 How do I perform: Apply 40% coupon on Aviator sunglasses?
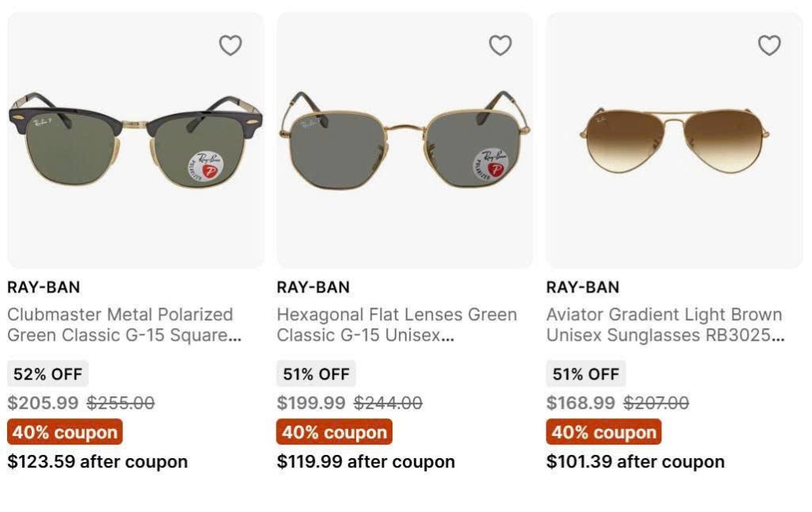tap(604, 432)
